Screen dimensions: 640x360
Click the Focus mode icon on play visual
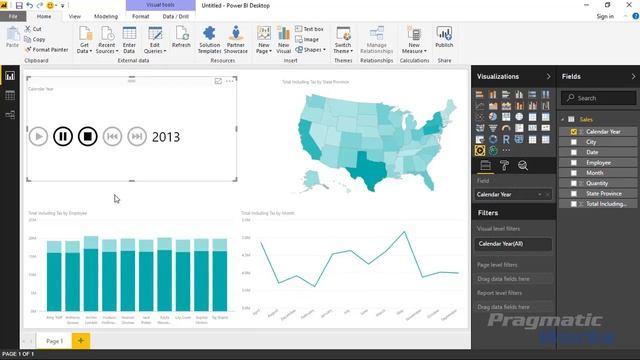218,81
